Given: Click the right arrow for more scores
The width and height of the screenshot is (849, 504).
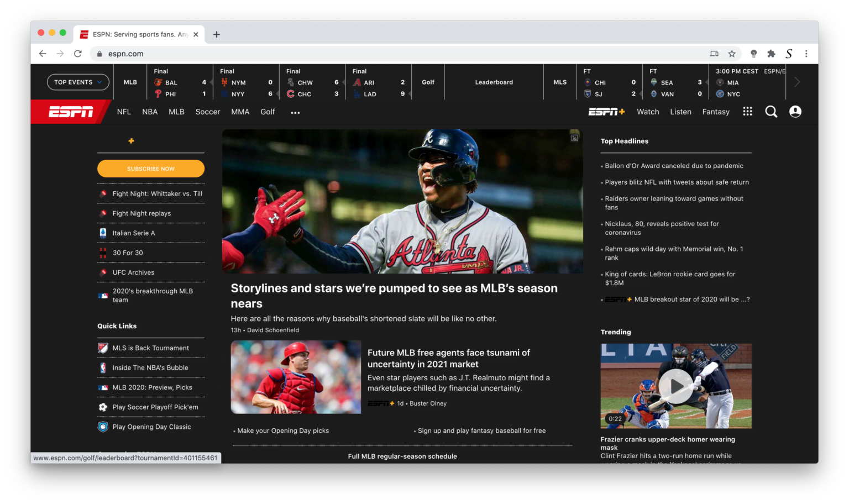Looking at the screenshot, I should tap(796, 81).
